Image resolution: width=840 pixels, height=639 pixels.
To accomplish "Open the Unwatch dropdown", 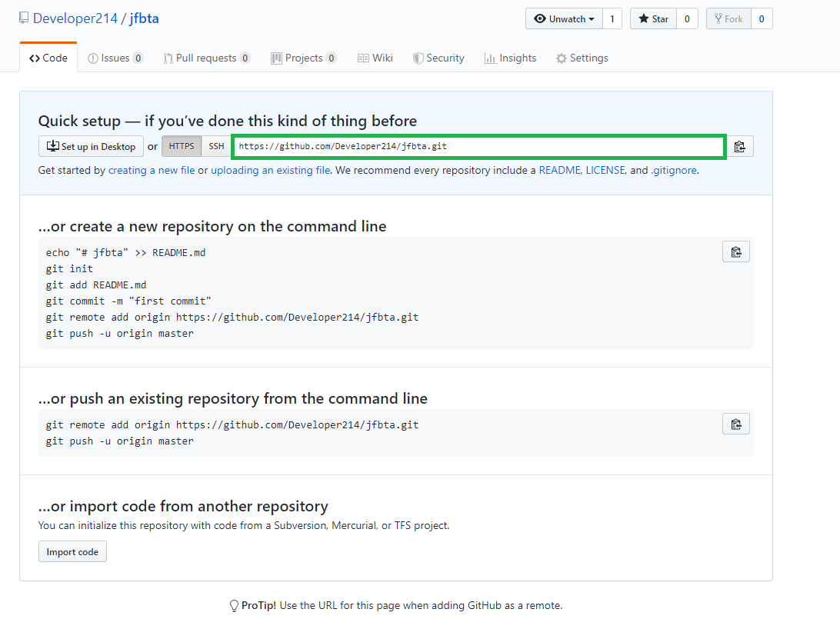I will point(564,18).
